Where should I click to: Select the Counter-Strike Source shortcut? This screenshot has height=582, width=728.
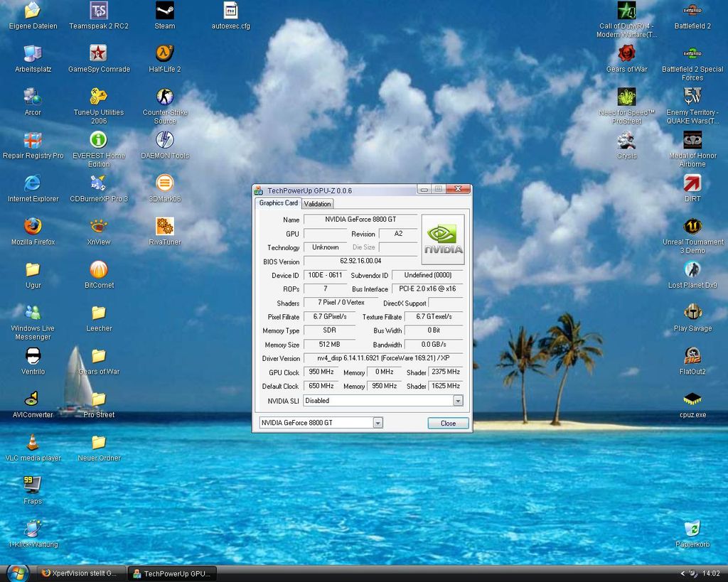(165, 97)
